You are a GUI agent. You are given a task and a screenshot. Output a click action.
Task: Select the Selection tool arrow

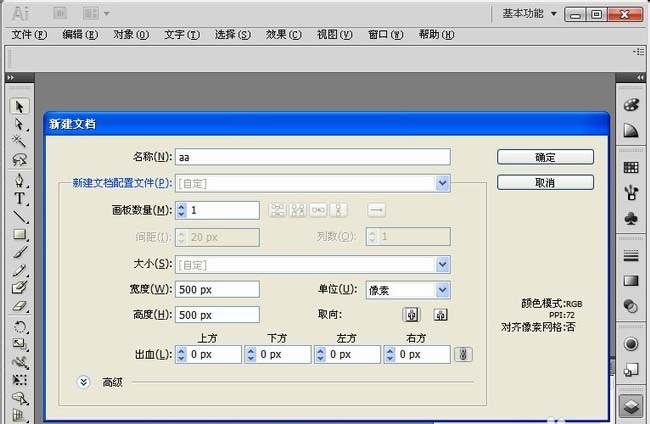click(19, 107)
